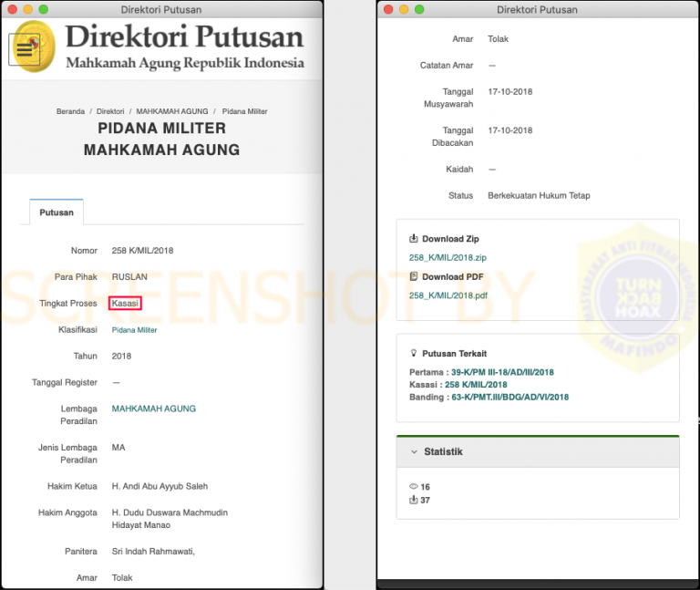Image resolution: width=700 pixels, height=590 pixels.
Task: Maximize the left Direktori Putusan window
Action: (44, 9)
